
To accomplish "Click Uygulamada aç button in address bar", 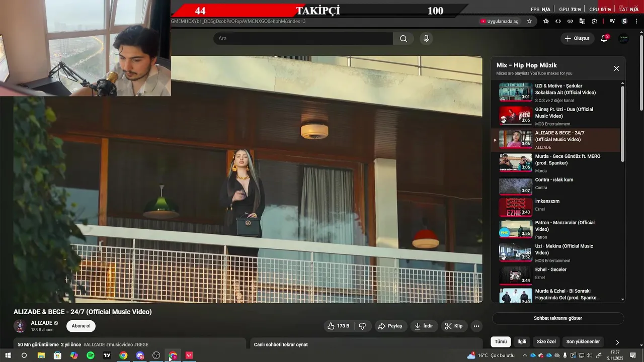I will tap(499, 21).
